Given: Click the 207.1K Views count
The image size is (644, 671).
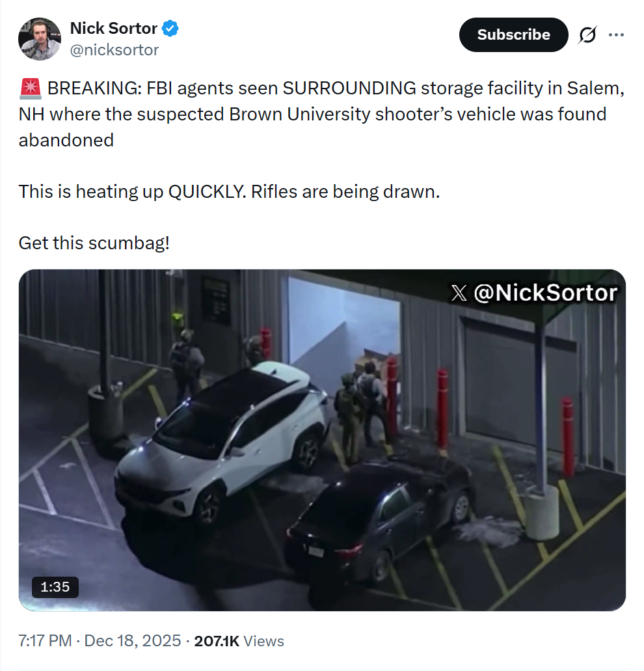Looking at the screenshot, I should pyautogui.click(x=239, y=640).
